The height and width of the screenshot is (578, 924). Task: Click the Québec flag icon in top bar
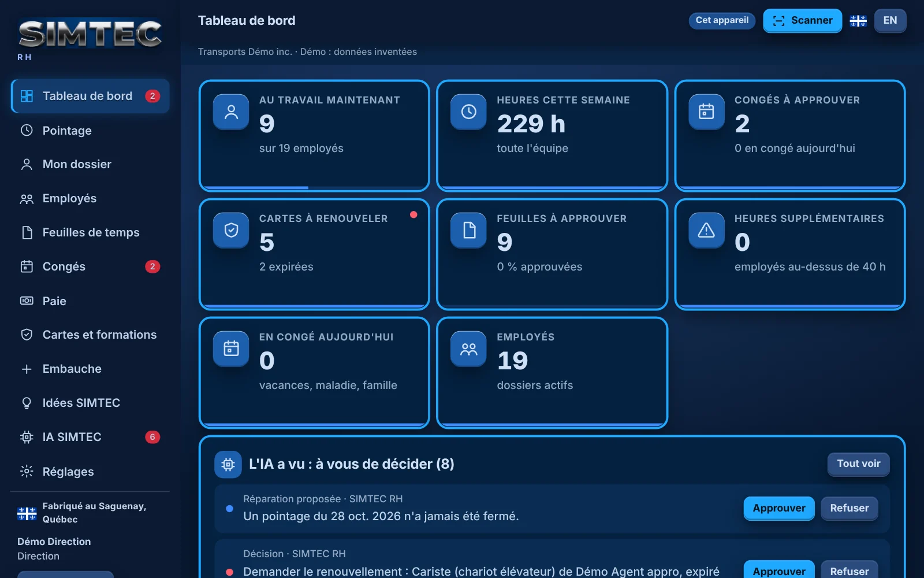pos(858,21)
